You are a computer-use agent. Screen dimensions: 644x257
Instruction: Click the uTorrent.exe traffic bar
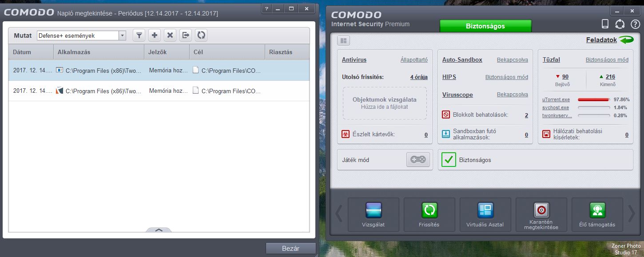(593, 100)
